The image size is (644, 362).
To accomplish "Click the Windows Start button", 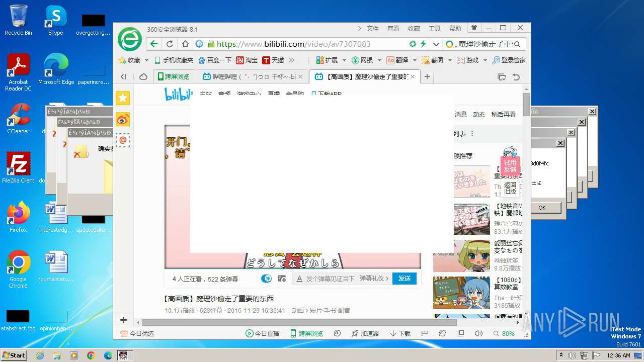I will click(x=14, y=355).
